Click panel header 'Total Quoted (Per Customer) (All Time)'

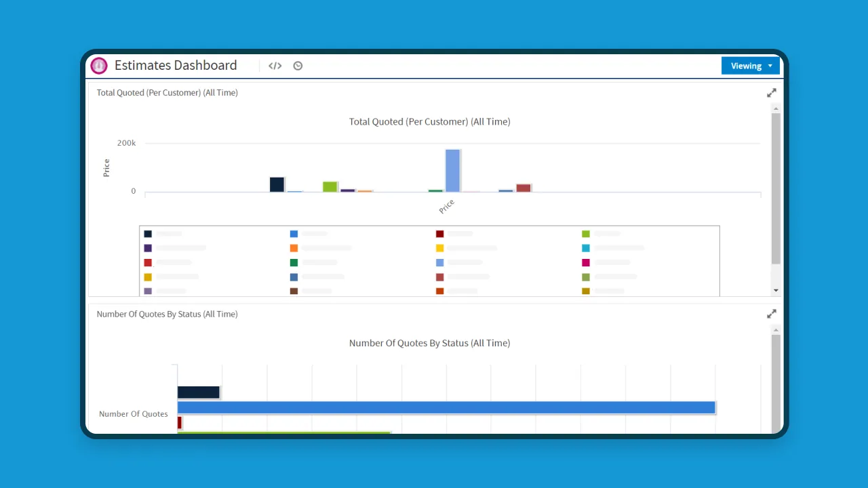point(167,93)
